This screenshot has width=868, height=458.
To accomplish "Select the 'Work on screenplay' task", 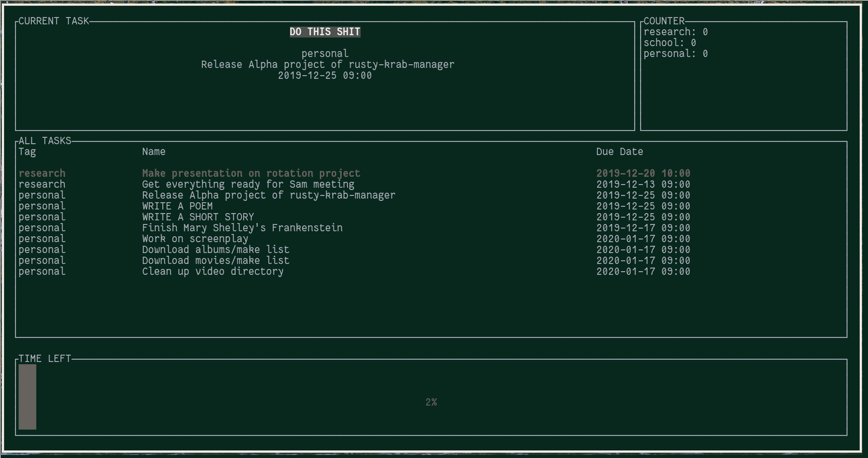I will click(x=354, y=239).
